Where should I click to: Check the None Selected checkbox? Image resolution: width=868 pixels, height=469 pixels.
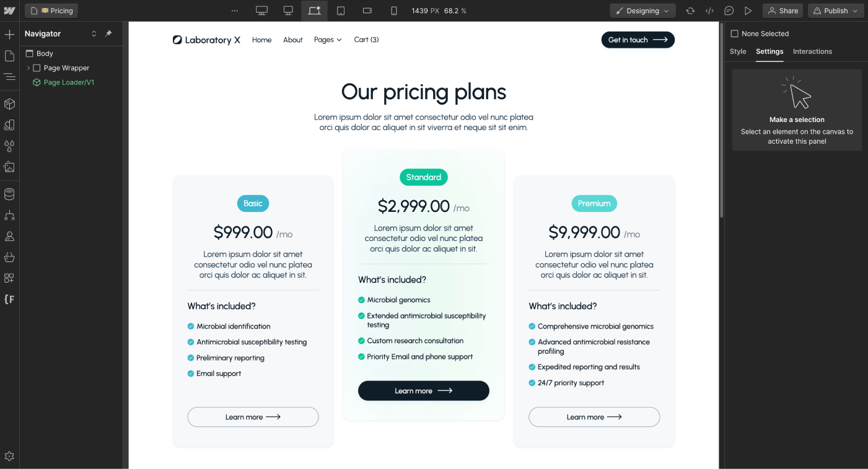tap(734, 33)
